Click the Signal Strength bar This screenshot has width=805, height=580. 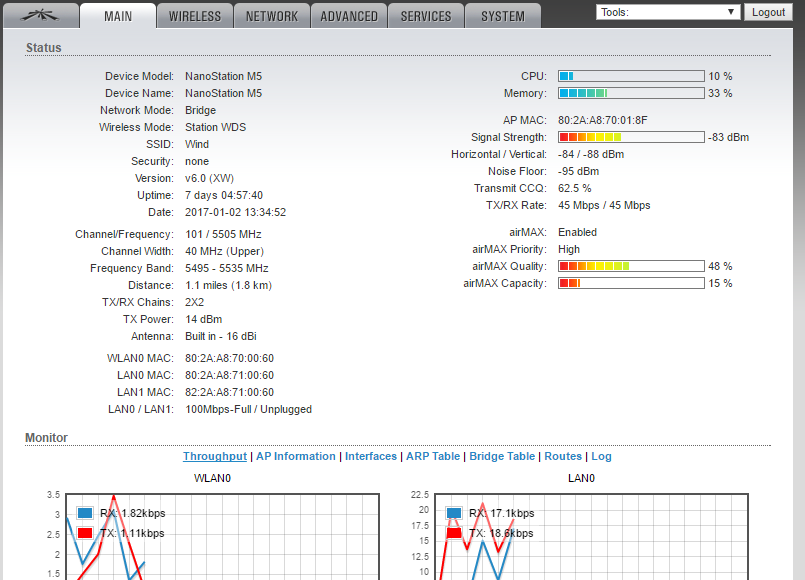631,137
